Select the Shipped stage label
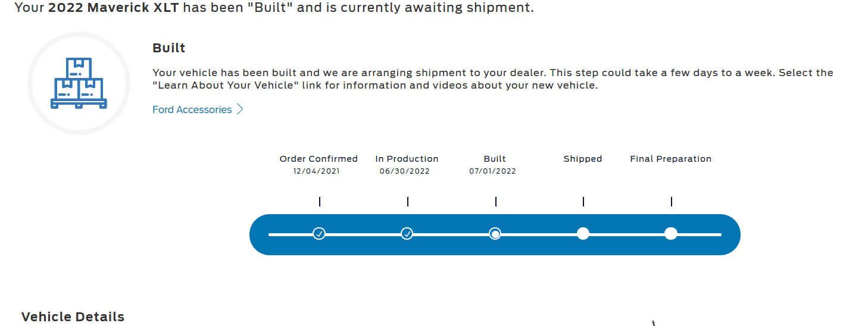868x326 pixels. 583,159
